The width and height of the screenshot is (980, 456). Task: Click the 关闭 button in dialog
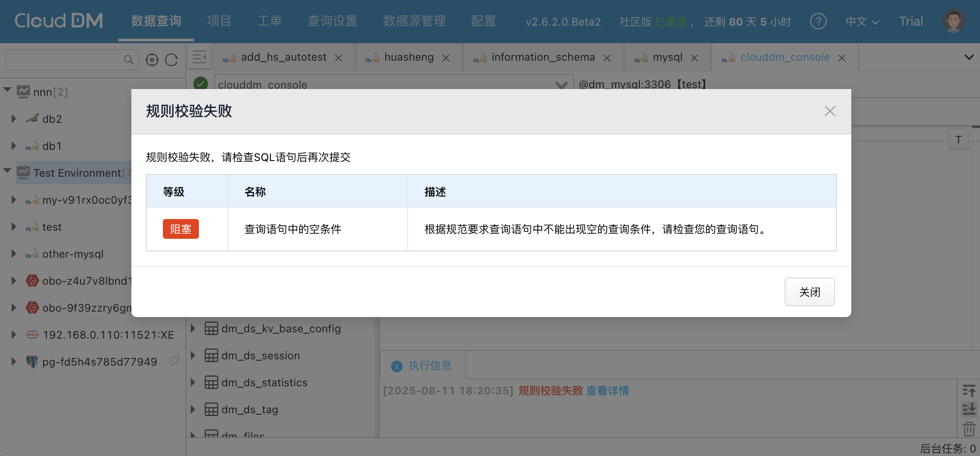809,292
